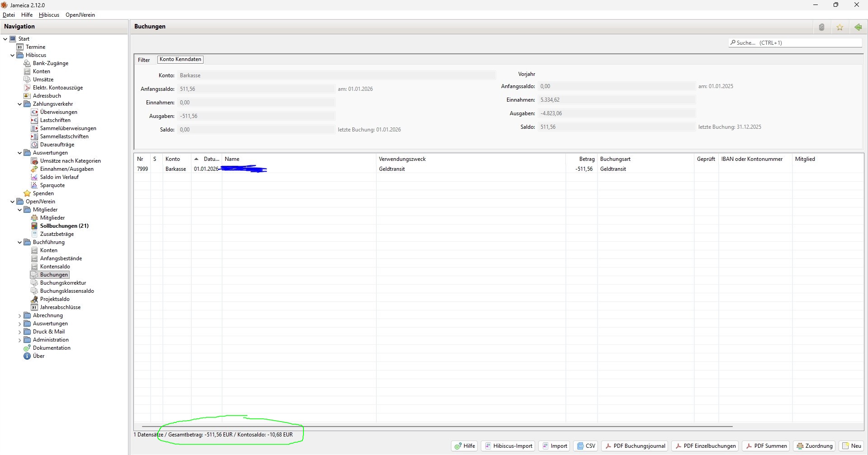Open the OpenJVerein menu

[80, 15]
